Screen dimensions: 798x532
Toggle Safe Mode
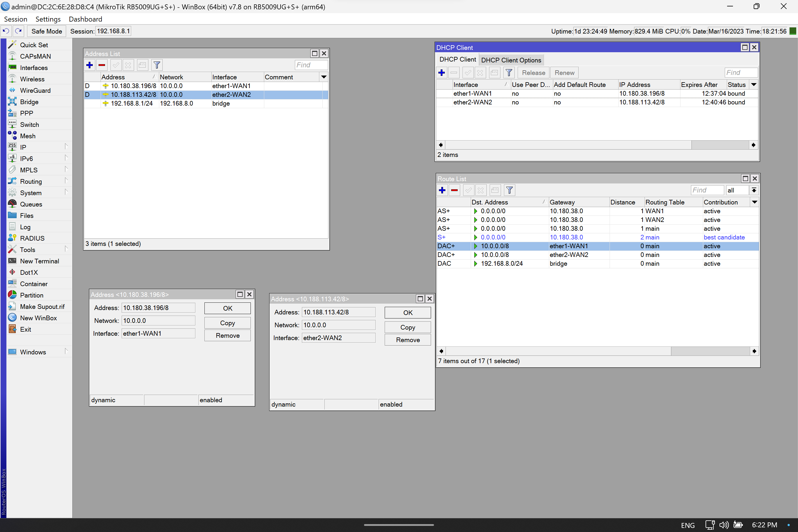pos(46,31)
